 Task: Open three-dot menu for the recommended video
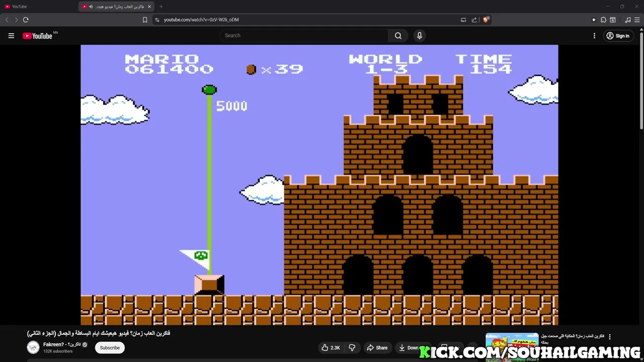coord(610,337)
